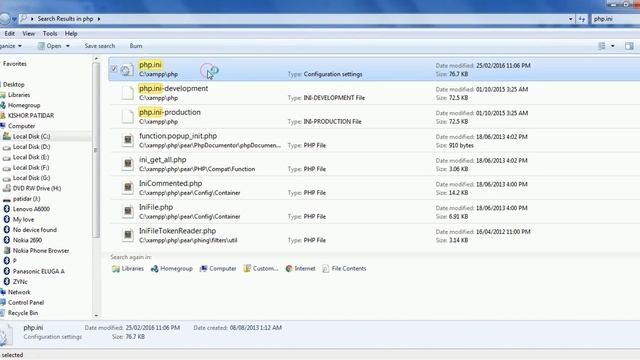Select the IniCommented.php file icon

point(127,188)
